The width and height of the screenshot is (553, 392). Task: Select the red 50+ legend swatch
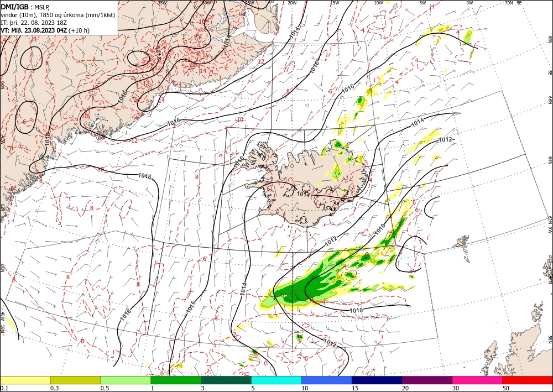pyautogui.click(x=528, y=380)
